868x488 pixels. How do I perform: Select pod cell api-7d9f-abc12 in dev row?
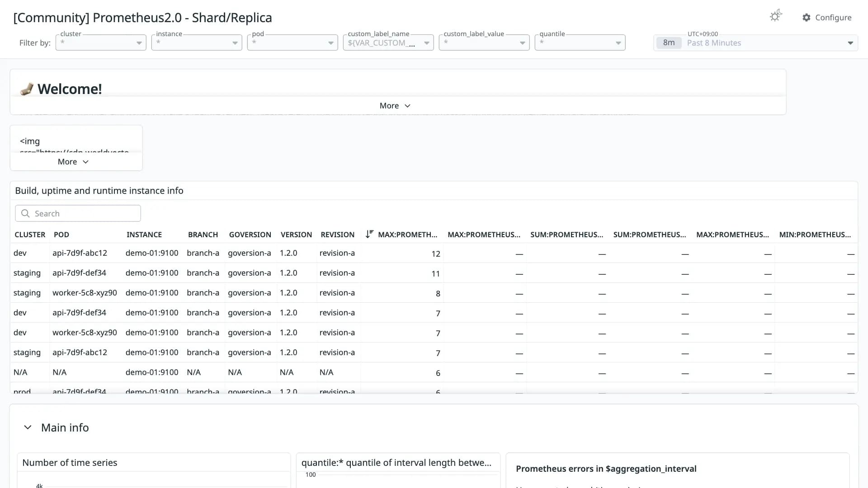80,253
